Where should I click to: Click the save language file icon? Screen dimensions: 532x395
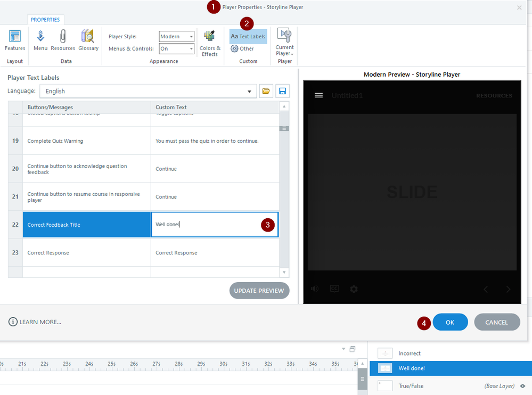(x=282, y=91)
